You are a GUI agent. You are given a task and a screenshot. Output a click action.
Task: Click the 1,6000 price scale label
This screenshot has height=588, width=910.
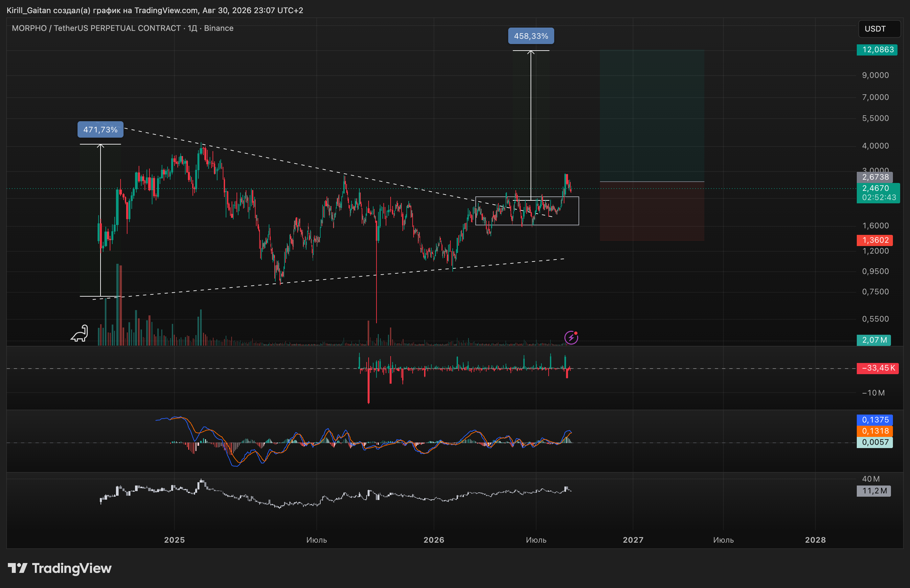coord(875,226)
